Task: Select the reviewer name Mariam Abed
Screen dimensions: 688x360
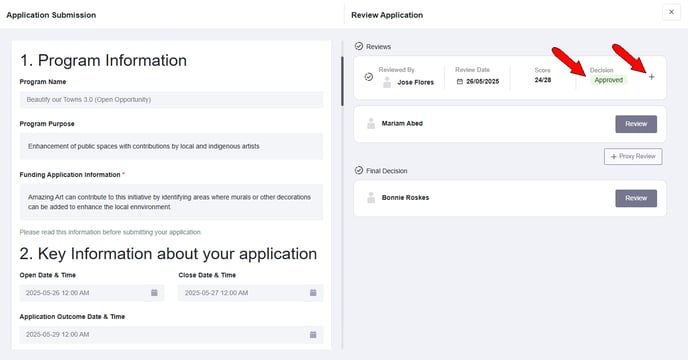Action: point(402,123)
